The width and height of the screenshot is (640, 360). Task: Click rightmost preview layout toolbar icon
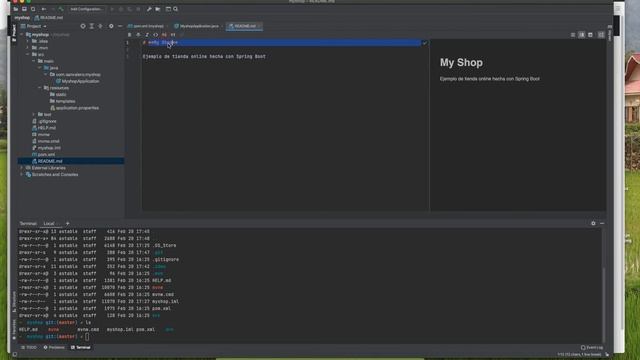(601, 35)
